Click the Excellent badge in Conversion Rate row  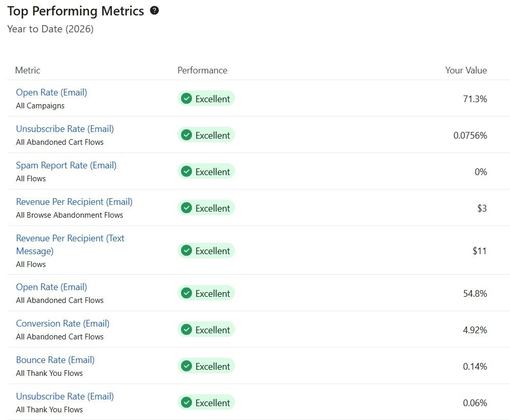point(206,330)
